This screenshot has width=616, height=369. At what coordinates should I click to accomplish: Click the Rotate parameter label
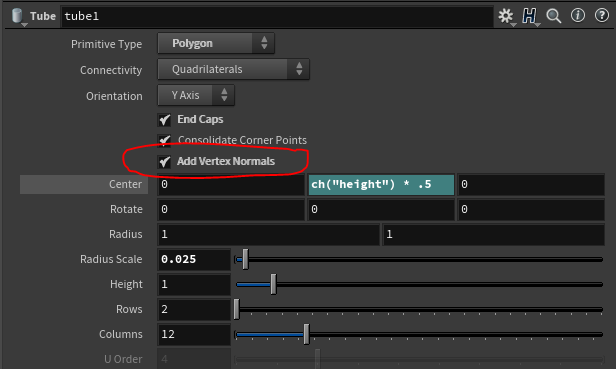coord(126,209)
